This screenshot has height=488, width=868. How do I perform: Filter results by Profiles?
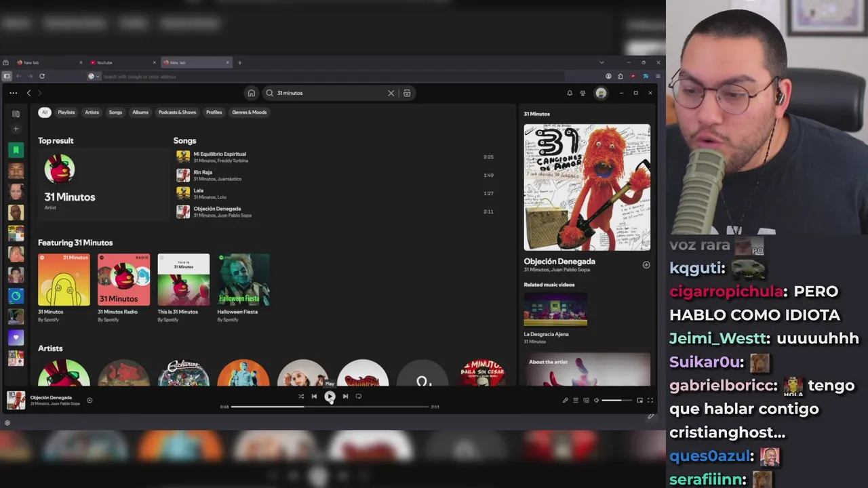click(x=214, y=113)
